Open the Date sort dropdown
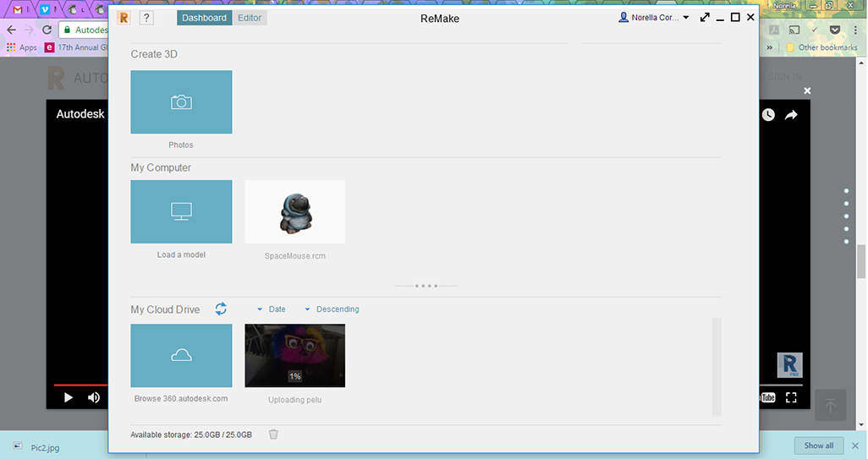This screenshot has width=868, height=459. point(272,309)
